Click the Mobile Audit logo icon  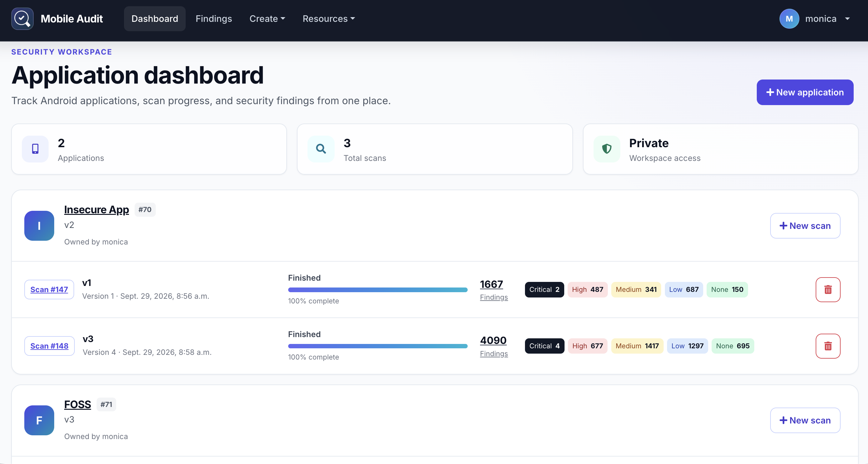[22, 18]
